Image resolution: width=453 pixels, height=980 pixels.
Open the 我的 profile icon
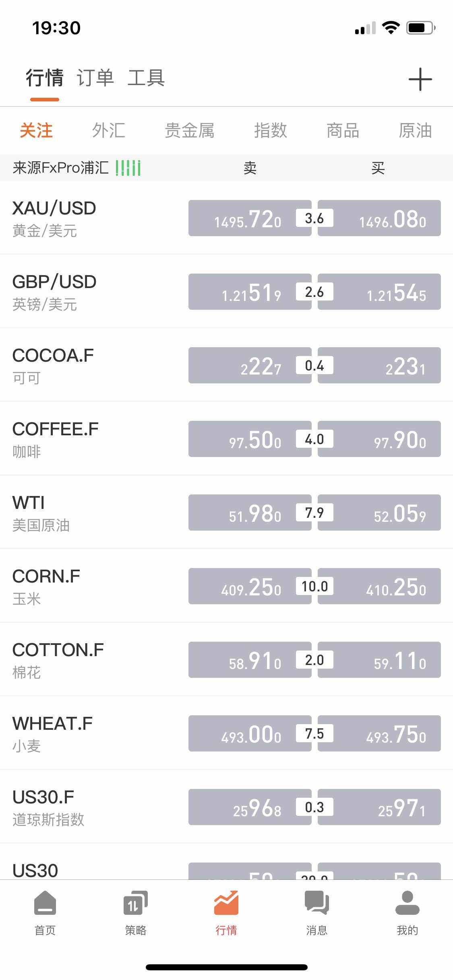(407, 903)
